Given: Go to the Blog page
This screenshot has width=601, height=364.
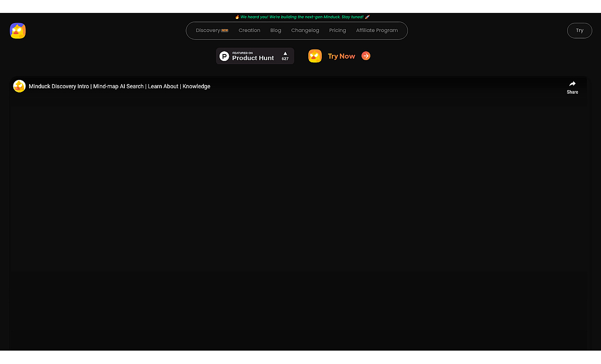Looking at the screenshot, I should [x=276, y=30].
